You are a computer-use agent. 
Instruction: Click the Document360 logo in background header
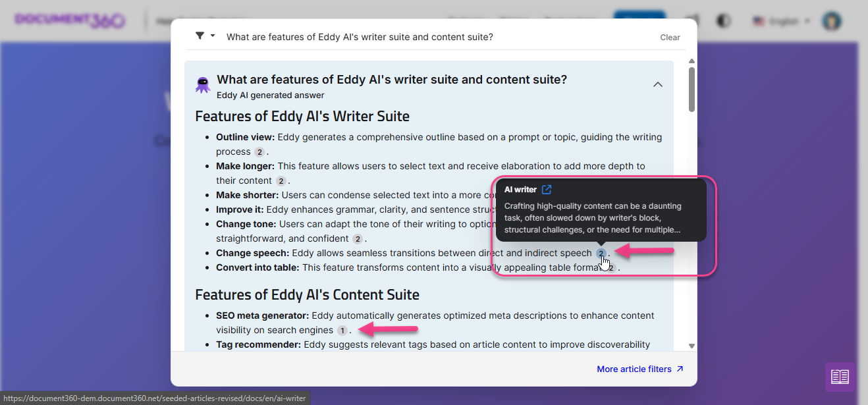70,20
